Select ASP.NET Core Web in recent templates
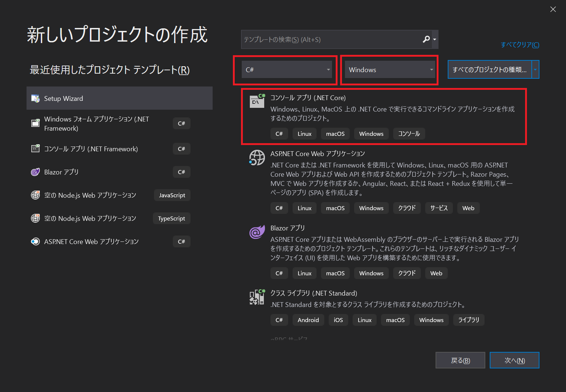This screenshot has height=392, width=566. pyautogui.click(x=119, y=241)
